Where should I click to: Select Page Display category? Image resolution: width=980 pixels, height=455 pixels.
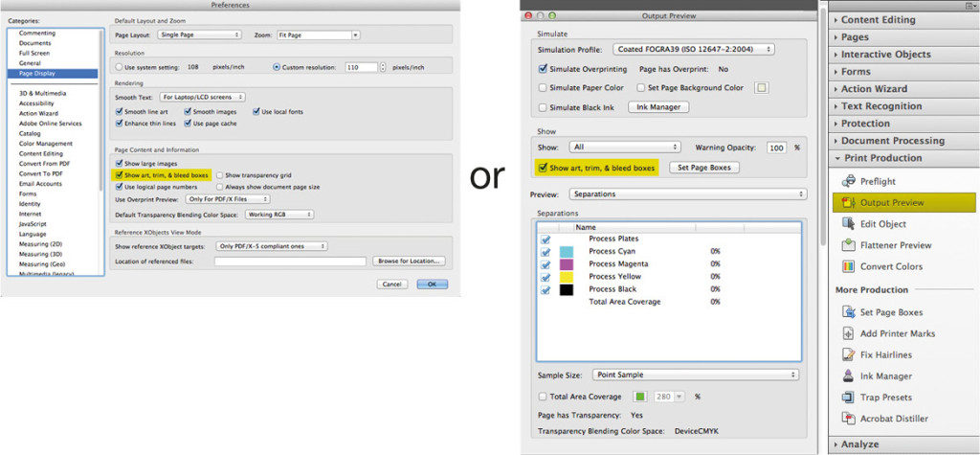[x=53, y=73]
